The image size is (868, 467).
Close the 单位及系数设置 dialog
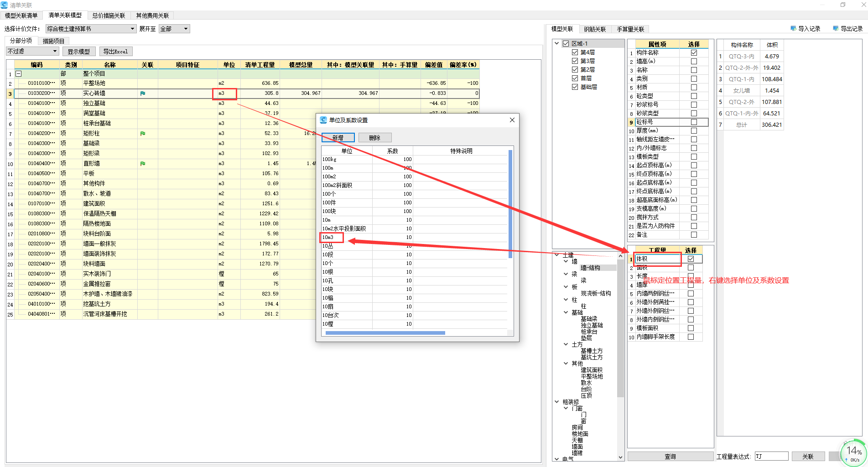tap(512, 120)
